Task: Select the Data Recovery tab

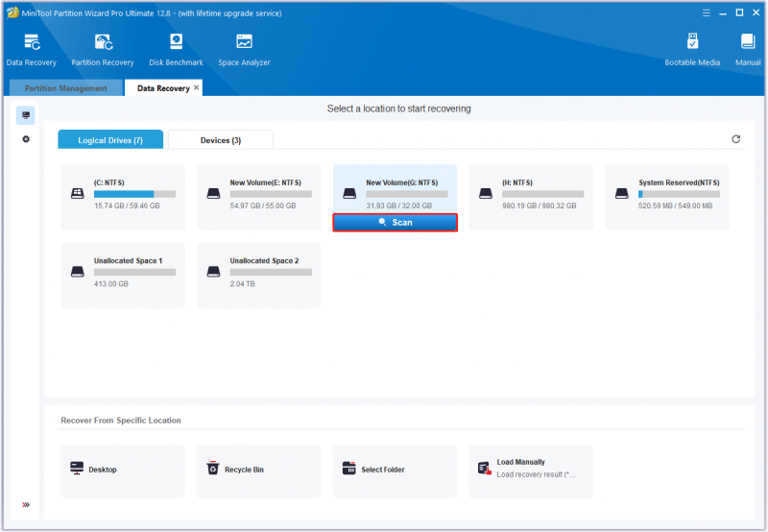Action: 163,88
